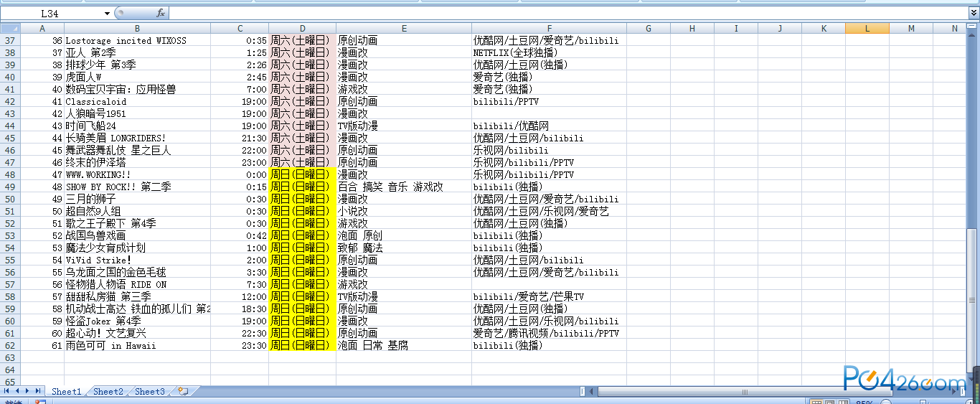Click the insert function fx icon
Viewport: 980px width, 404px height.
click(x=161, y=13)
